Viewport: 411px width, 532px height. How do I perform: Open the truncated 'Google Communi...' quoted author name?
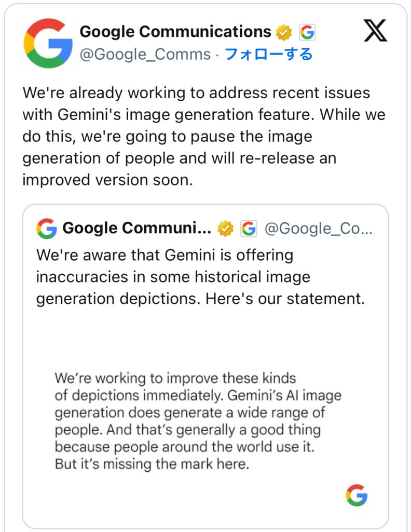[x=136, y=229]
